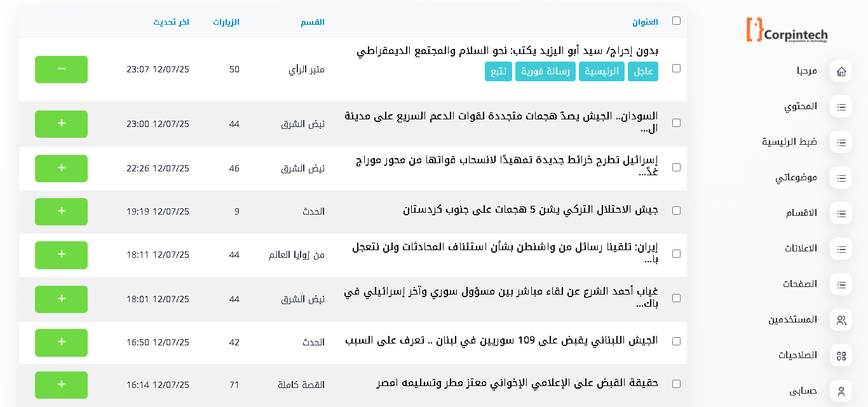
Task: Click the تتبع tag button
Action: pyautogui.click(x=497, y=71)
